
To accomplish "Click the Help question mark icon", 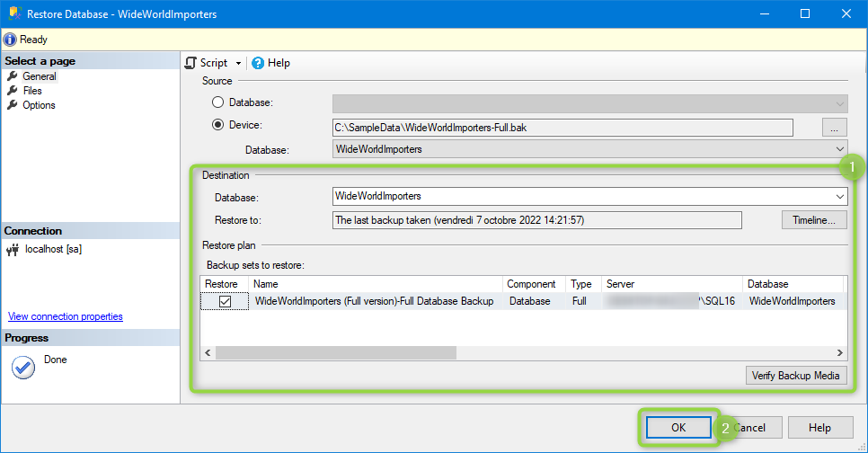I will pyautogui.click(x=257, y=63).
